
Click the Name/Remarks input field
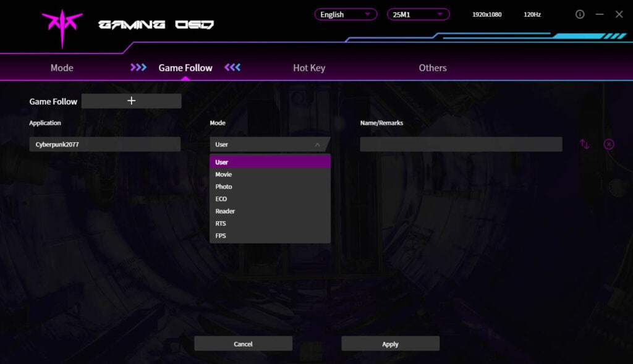click(x=461, y=145)
